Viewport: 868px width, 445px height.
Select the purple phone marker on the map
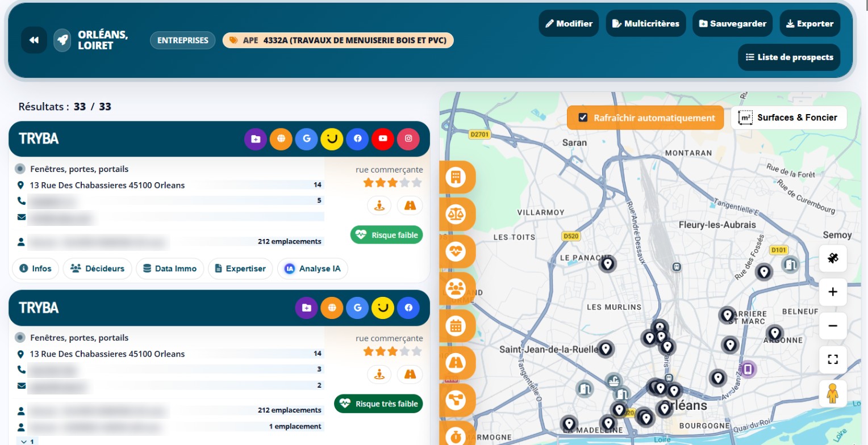point(748,370)
